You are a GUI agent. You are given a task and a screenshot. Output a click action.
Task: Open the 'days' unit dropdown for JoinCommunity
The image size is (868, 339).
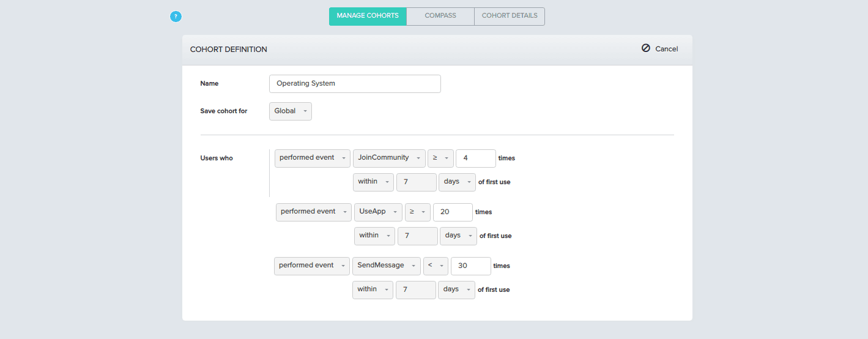(x=457, y=182)
